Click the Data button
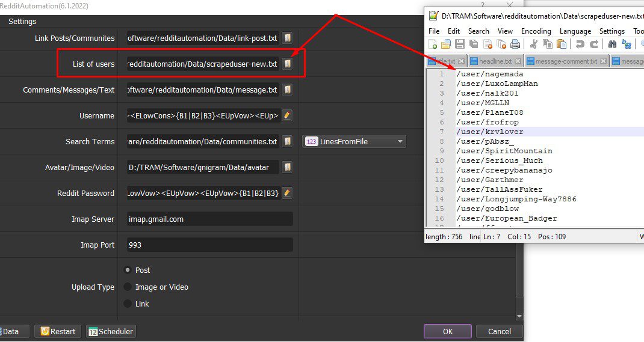Screen dimensions: 644x342 pyautogui.click(x=14, y=331)
